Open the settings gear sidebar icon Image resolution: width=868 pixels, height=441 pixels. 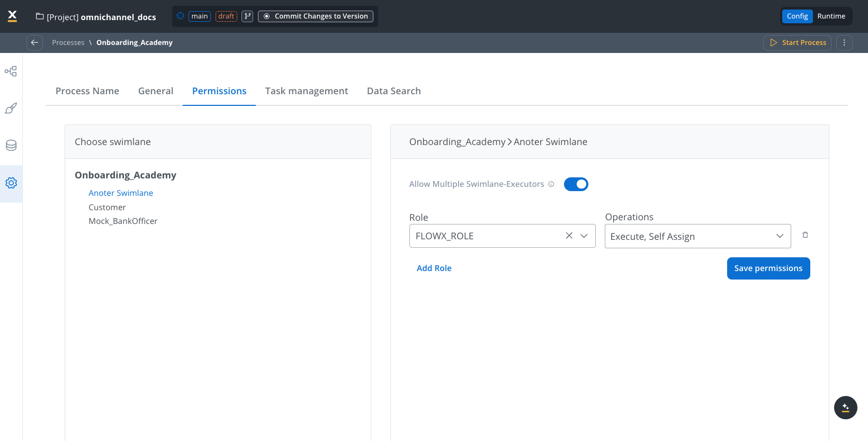(x=11, y=183)
